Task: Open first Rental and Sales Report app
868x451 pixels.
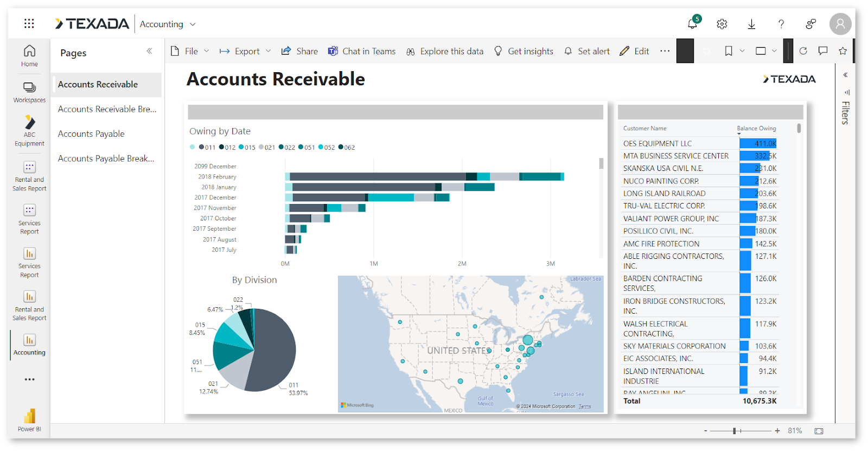Action: pyautogui.click(x=29, y=176)
